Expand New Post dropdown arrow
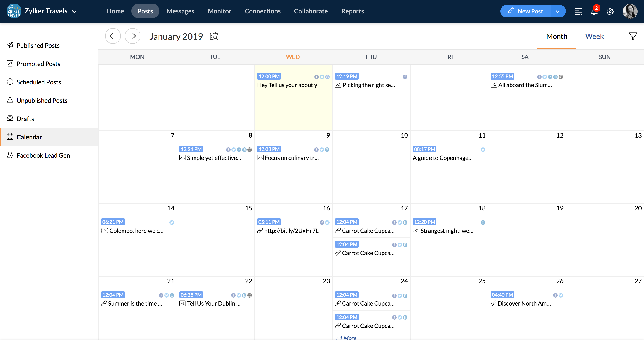The image size is (644, 340). pos(557,11)
